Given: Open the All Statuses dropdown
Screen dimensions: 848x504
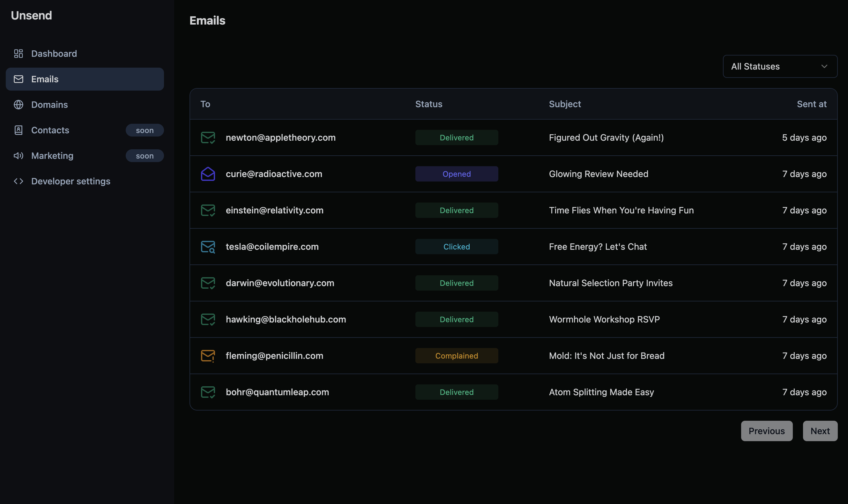Looking at the screenshot, I should (779, 66).
